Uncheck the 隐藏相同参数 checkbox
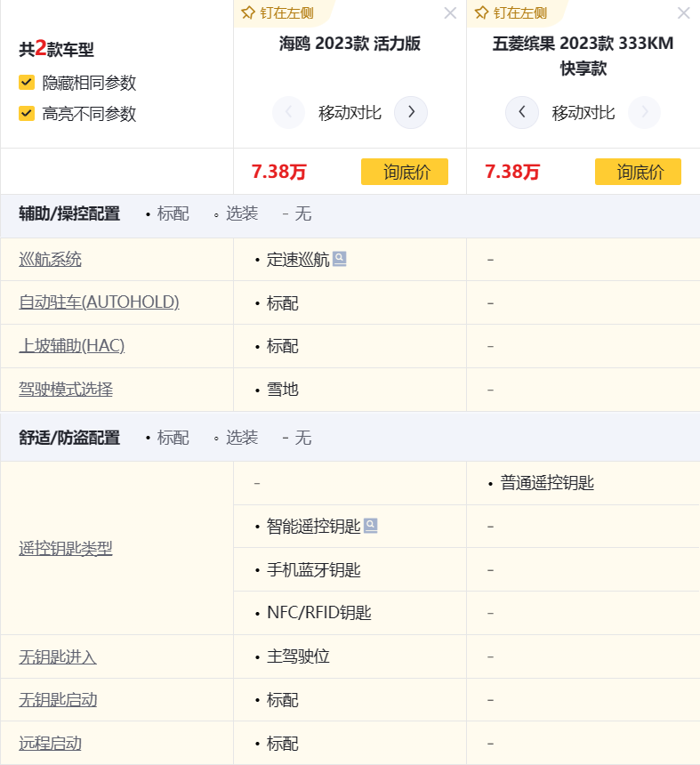The image size is (700, 765). point(27,83)
